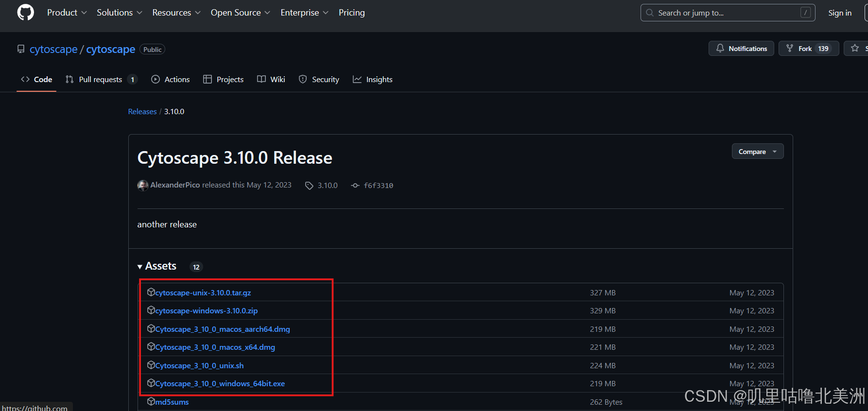Click the pull requests count badge
Viewport: 868px width, 411px height.
click(132, 80)
